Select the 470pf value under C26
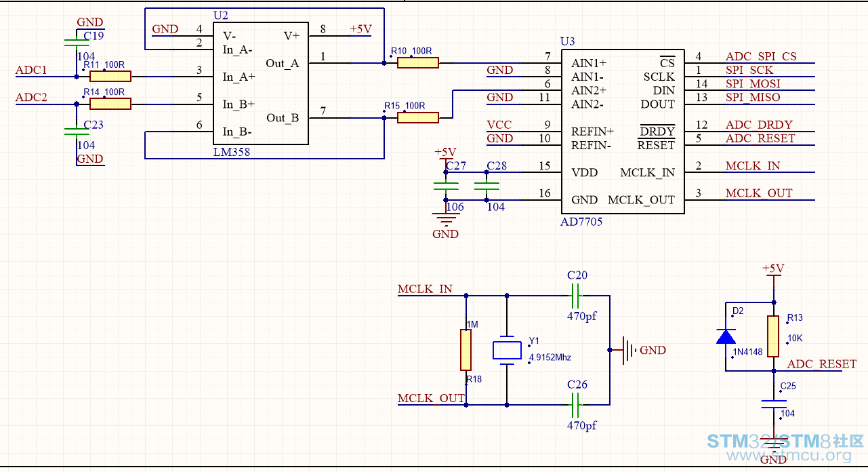868x472 pixels. click(581, 426)
